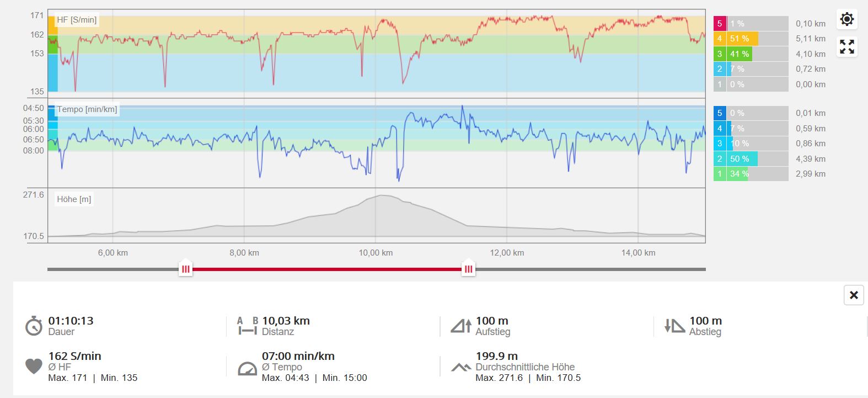Screen dimensions: 868x398
Task: Click the HF [S/min] chart label
Action: 77,20
